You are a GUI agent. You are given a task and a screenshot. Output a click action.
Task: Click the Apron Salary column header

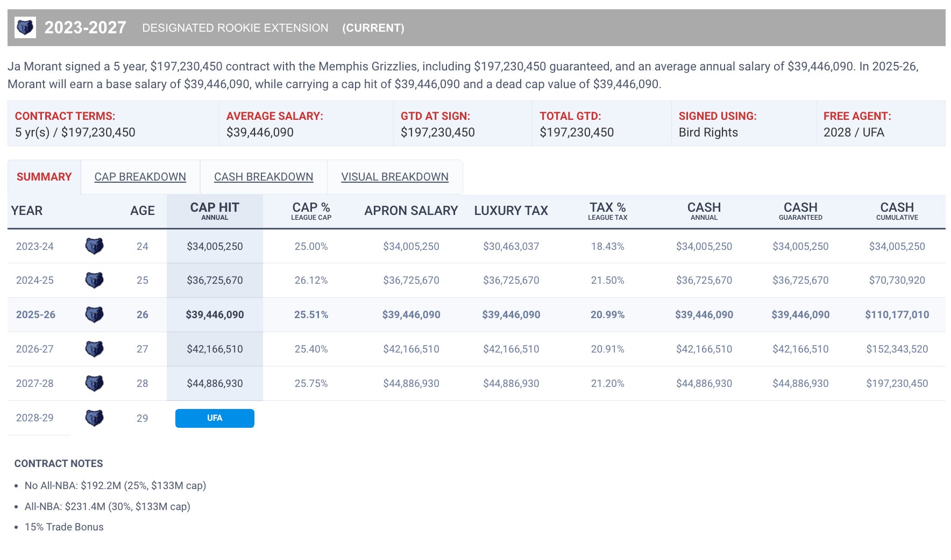click(x=411, y=211)
